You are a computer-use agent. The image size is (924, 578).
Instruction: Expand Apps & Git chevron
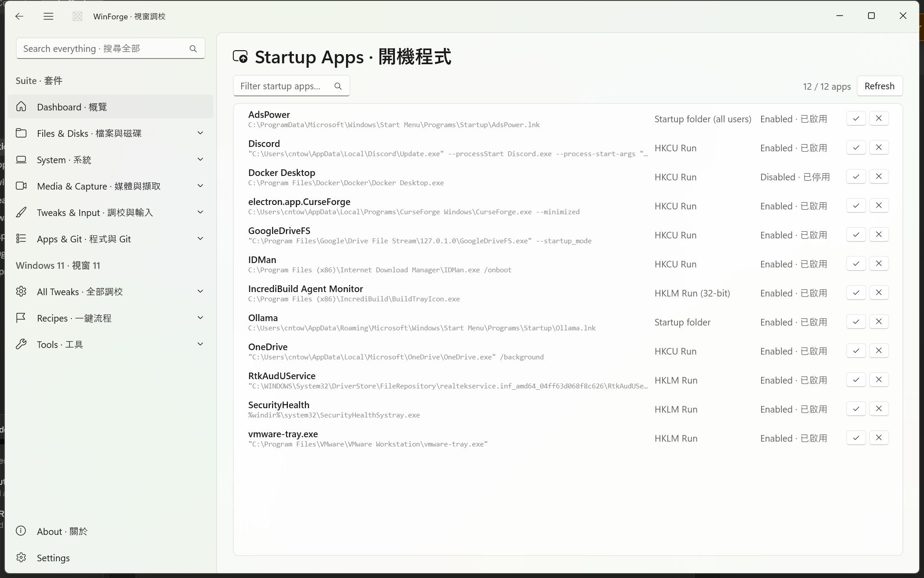coord(200,238)
